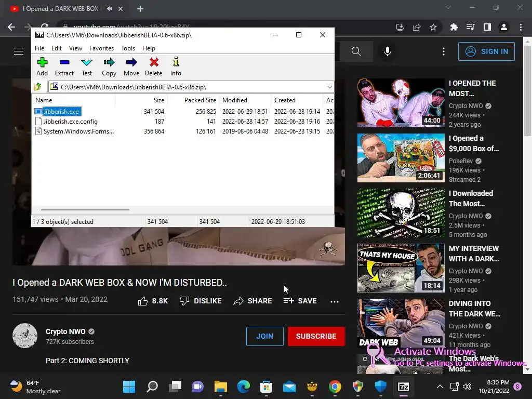The height and width of the screenshot is (399, 532).
Task: Open YouTube settings three-dot menu
Action: point(444,51)
